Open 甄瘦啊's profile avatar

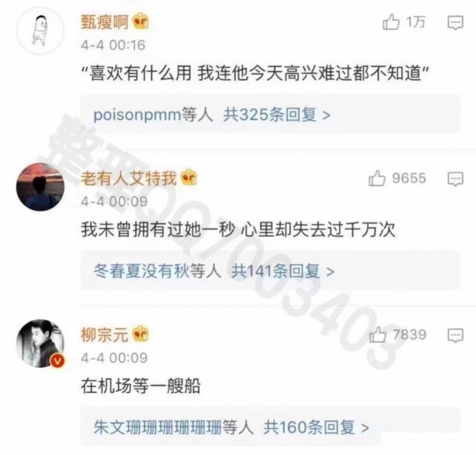click(x=40, y=31)
